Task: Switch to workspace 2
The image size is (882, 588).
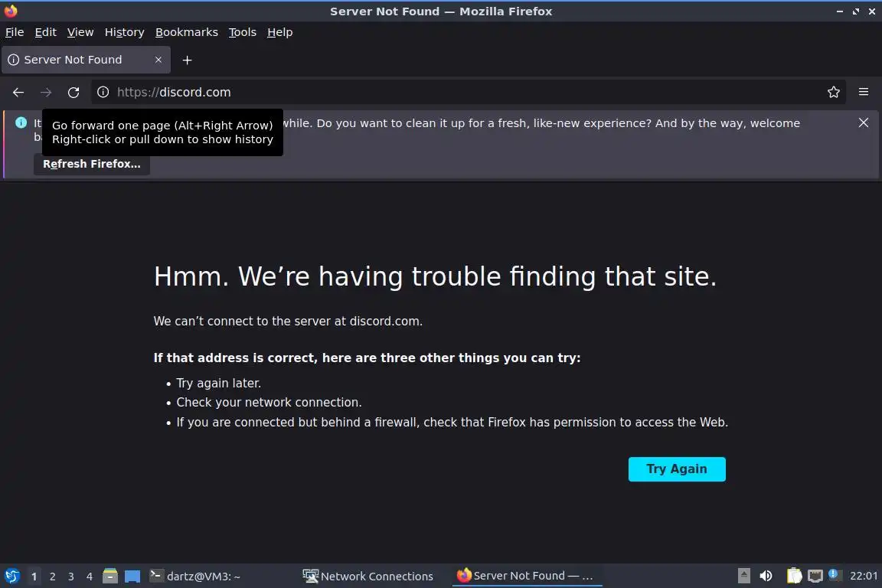Action: [52, 577]
